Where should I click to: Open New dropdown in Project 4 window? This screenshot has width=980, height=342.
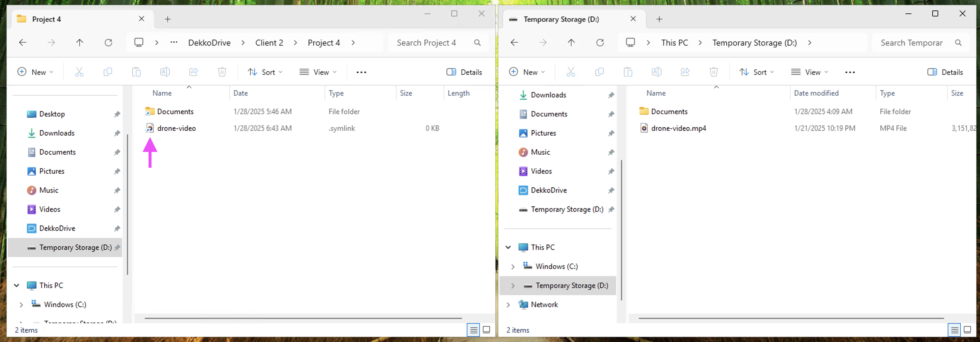click(35, 72)
